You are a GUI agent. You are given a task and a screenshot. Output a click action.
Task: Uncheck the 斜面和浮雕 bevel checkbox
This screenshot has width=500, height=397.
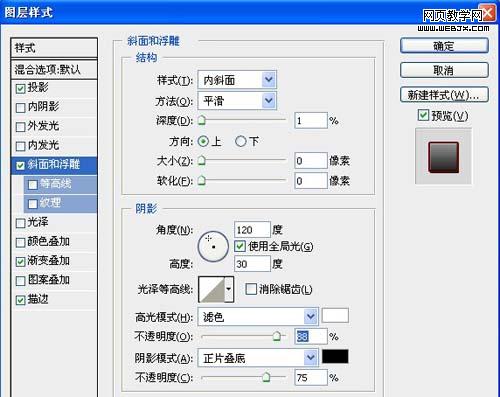(x=20, y=165)
